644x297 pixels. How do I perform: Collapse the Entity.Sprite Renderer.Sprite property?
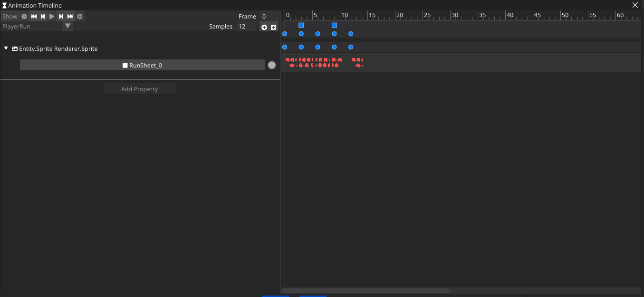6,49
